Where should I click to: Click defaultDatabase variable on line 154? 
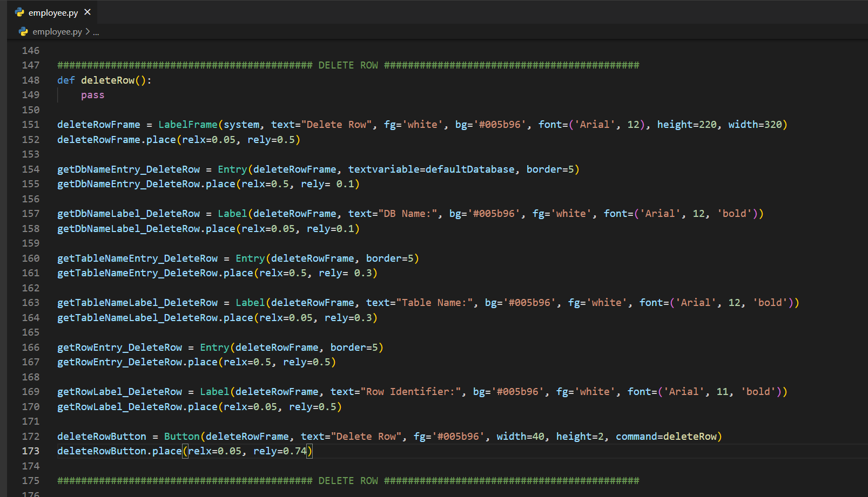click(x=470, y=169)
